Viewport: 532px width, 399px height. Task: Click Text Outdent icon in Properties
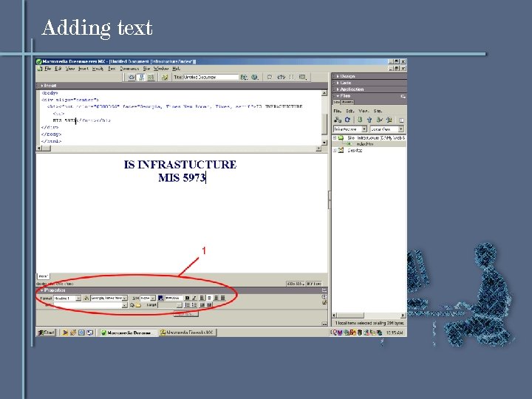pos(202,305)
